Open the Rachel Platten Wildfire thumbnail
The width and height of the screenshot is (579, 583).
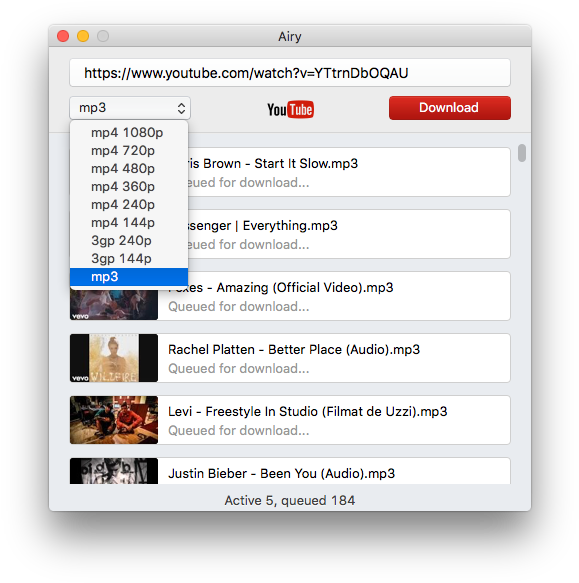[114, 358]
